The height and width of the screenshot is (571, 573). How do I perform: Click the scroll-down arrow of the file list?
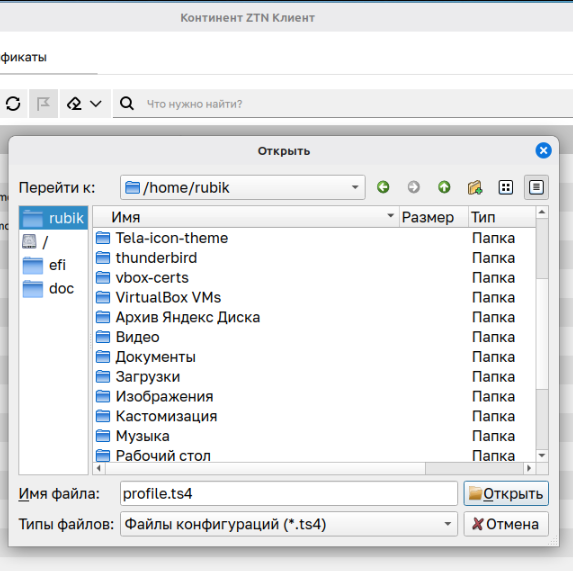click(x=542, y=456)
